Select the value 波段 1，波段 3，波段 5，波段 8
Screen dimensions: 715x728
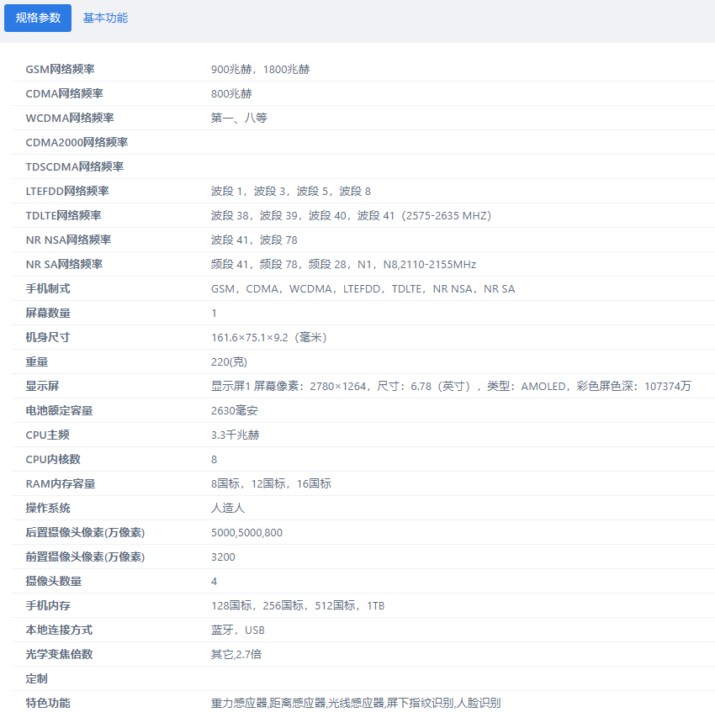291,191
